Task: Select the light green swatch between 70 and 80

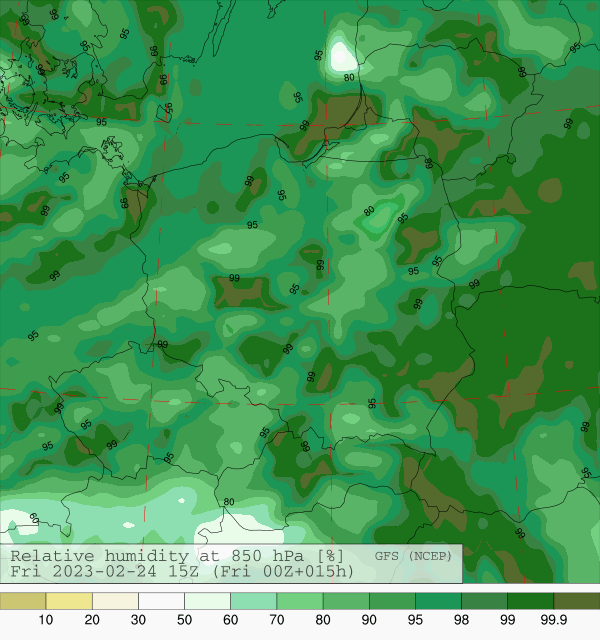Action: [300, 601]
